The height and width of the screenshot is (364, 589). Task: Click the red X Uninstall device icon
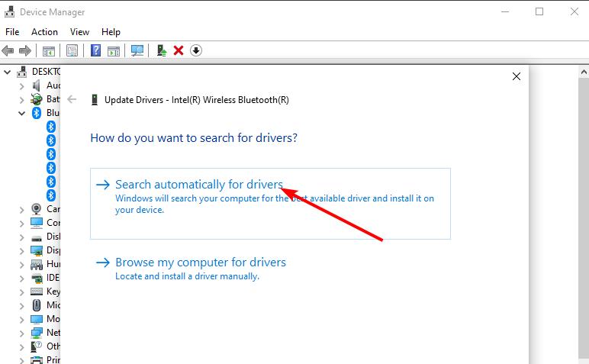pos(179,50)
